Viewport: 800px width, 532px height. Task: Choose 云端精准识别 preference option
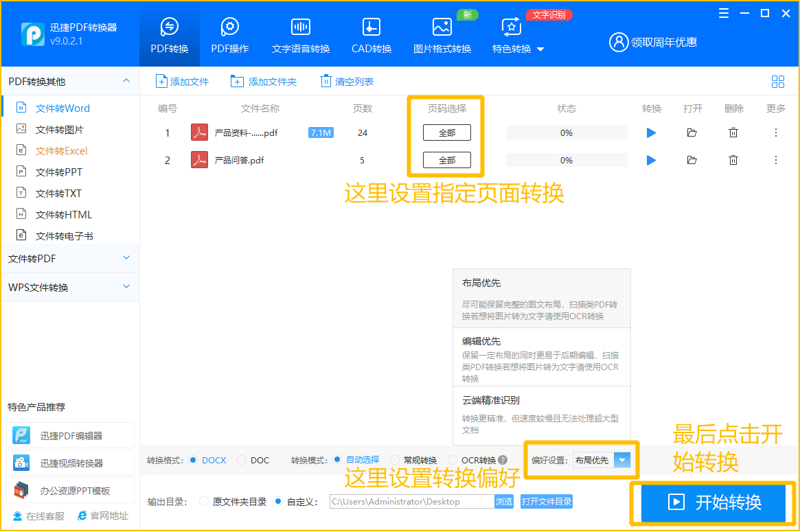coord(541,416)
